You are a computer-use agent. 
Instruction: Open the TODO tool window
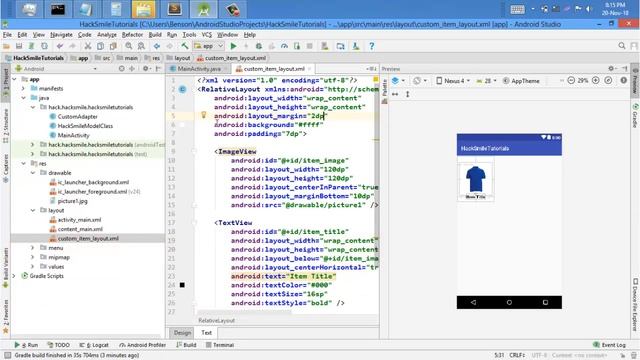(x=58, y=345)
